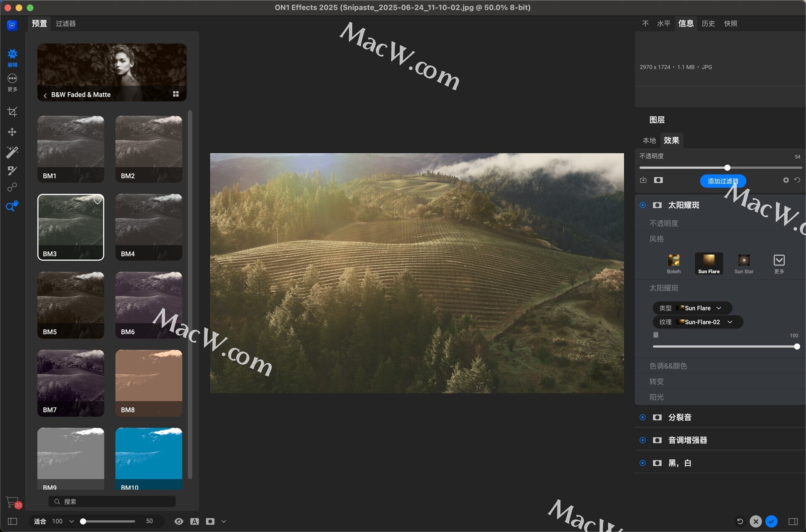This screenshot has height=532, width=806.
Task: Switch presets to grid view icon
Action: coord(176,94)
